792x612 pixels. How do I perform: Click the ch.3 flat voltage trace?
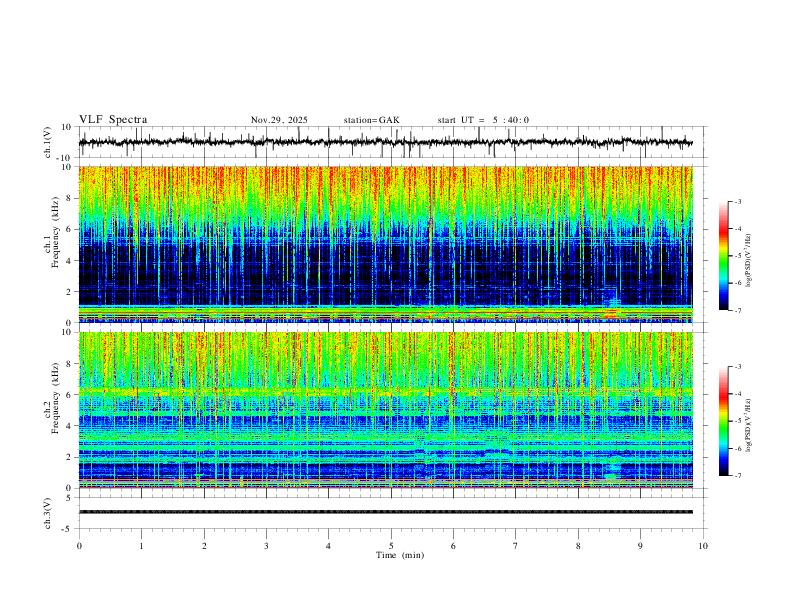point(386,512)
